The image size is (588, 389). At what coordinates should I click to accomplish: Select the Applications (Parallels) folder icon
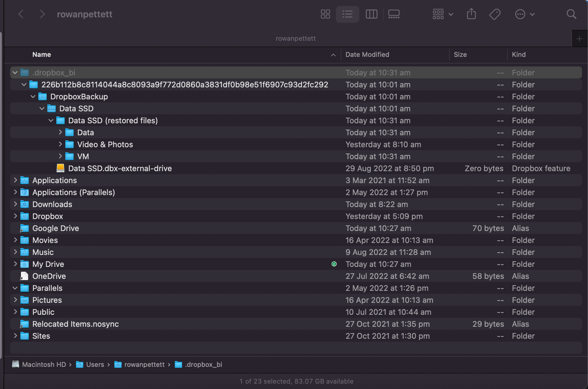pyautogui.click(x=25, y=192)
